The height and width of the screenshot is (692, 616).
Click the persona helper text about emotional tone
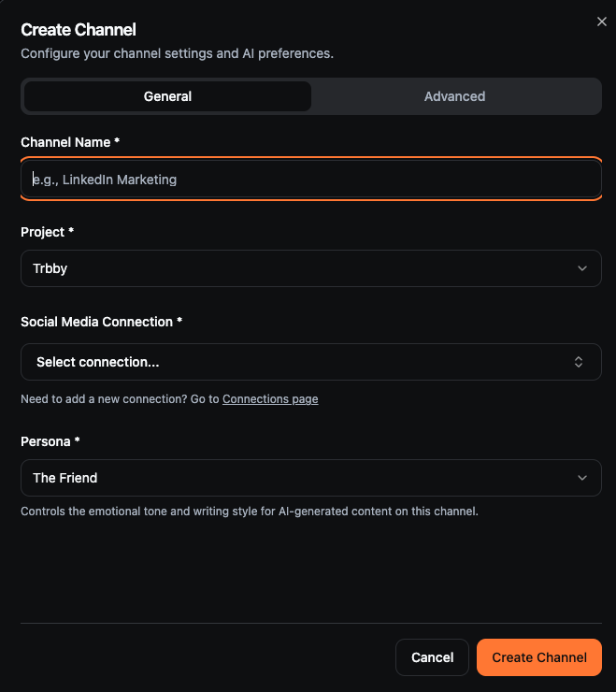tap(250, 512)
